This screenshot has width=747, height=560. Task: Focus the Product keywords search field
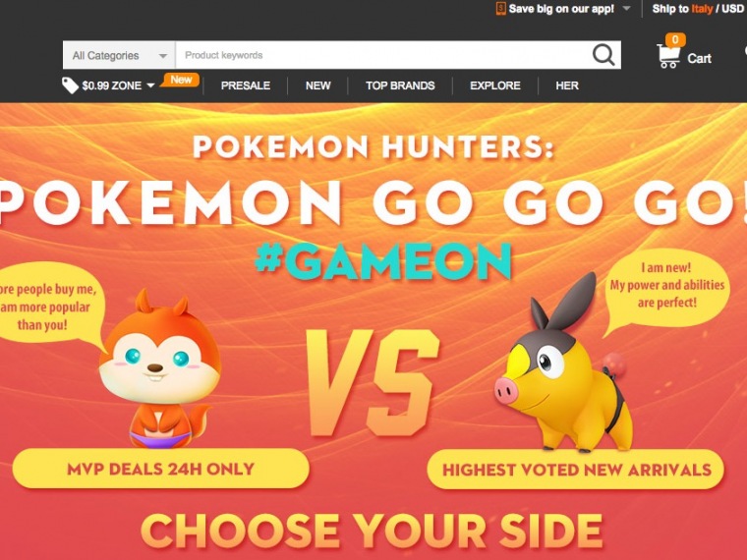click(383, 55)
